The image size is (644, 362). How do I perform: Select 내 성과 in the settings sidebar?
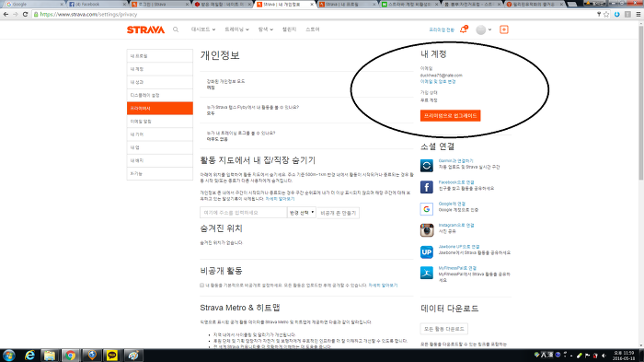tap(160, 82)
